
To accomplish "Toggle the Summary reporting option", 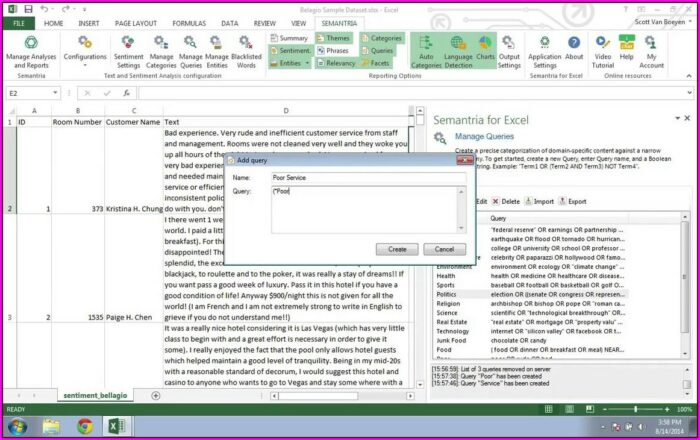I will (289, 38).
